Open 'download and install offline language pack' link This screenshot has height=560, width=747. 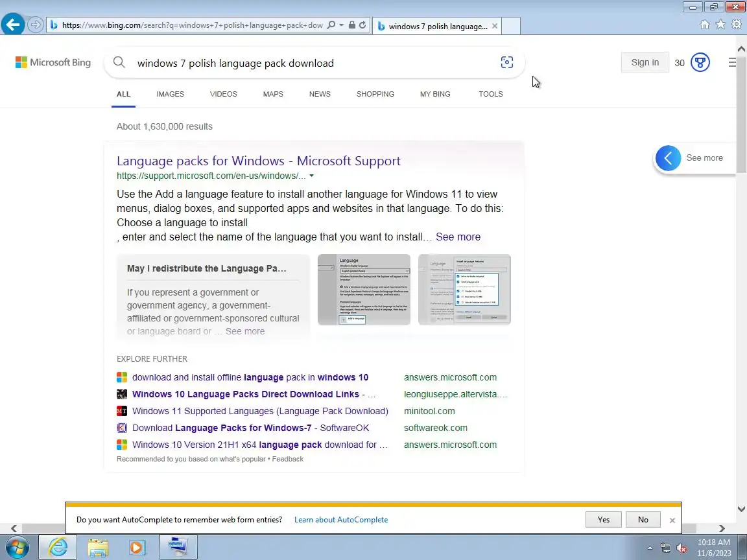(x=250, y=377)
